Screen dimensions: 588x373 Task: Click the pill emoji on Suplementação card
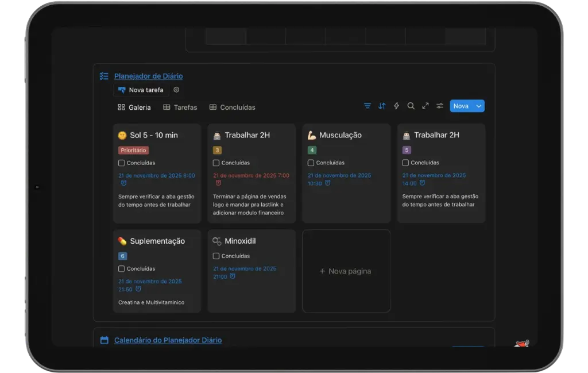pos(122,241)
